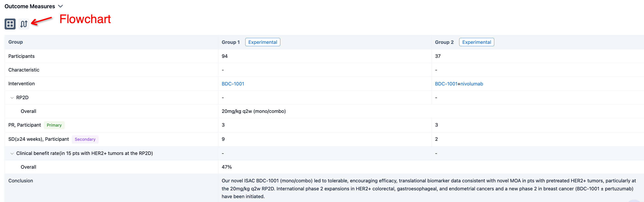Click the Secondary badge on SD row
The image size is (644, 202).
(x=85, y=139)
